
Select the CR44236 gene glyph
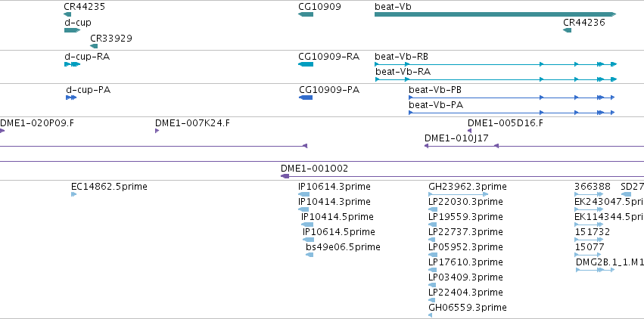tap(568, 30)
